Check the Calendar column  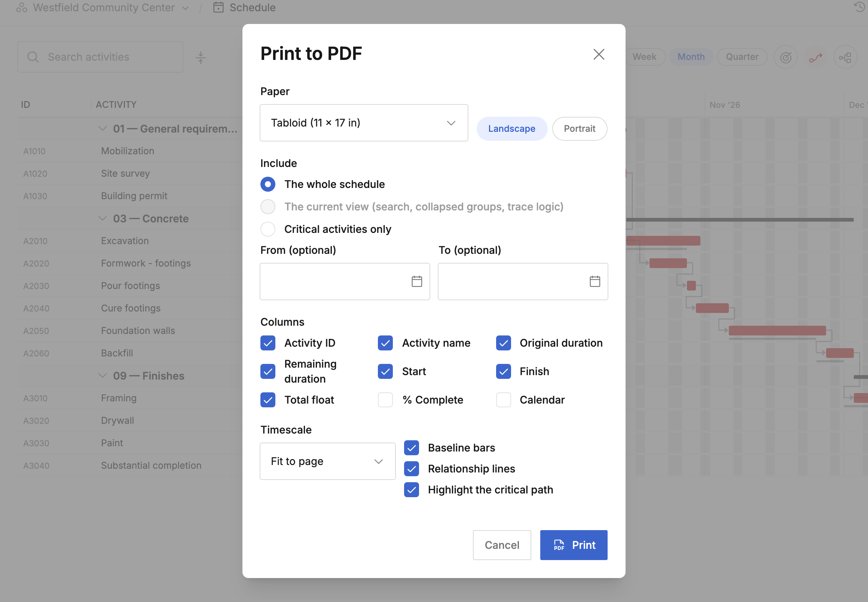[x=503, y=400]
